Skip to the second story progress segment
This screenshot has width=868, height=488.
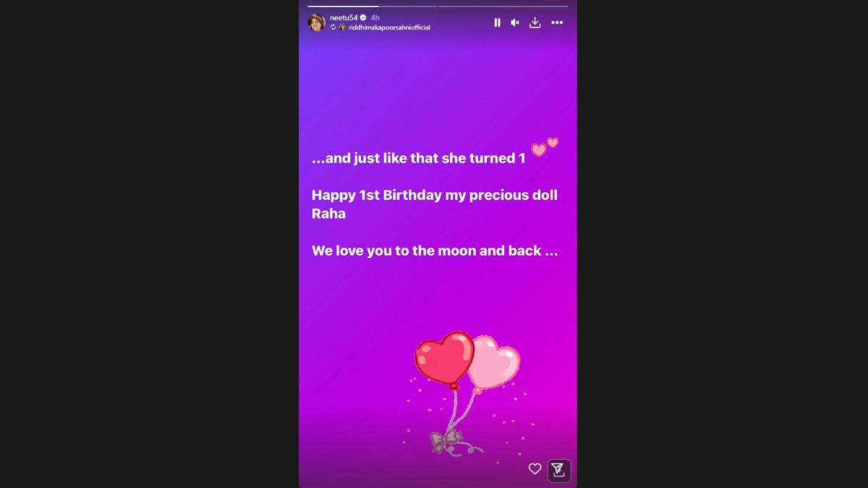[503, 6]
